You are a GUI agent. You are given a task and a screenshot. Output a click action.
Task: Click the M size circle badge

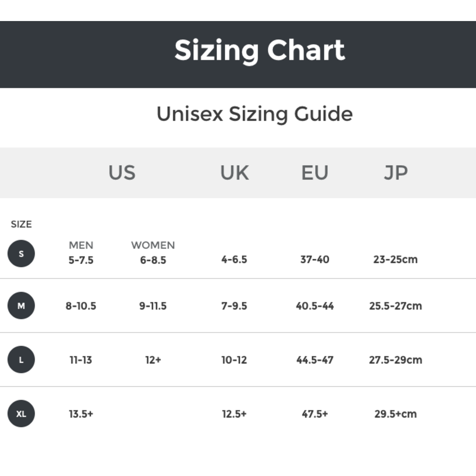(x=21, y=305)
